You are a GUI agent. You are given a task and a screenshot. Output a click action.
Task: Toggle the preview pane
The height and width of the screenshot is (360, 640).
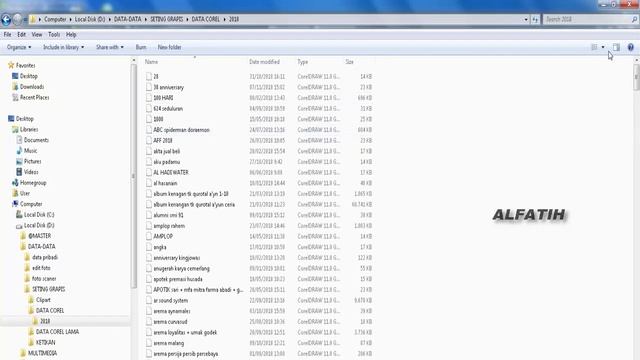click(x=616, y=47)
